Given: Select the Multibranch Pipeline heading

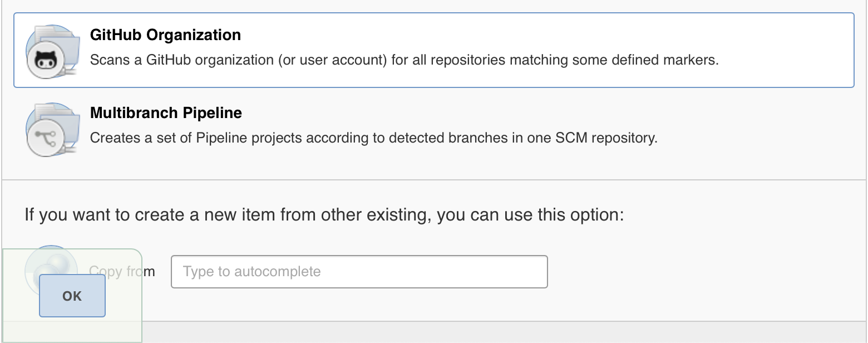Looking at the screenshot, I should pyautogui.click(x=166, y=112).
